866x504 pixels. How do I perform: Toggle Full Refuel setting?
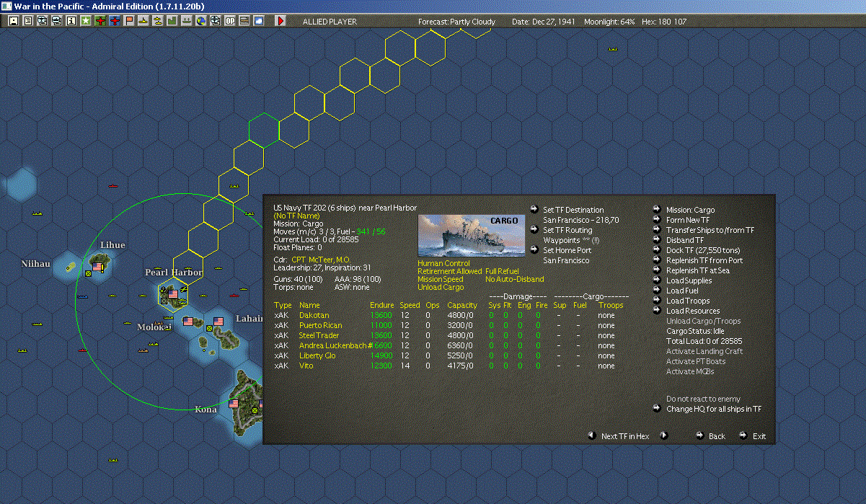(x=502, y=271)
